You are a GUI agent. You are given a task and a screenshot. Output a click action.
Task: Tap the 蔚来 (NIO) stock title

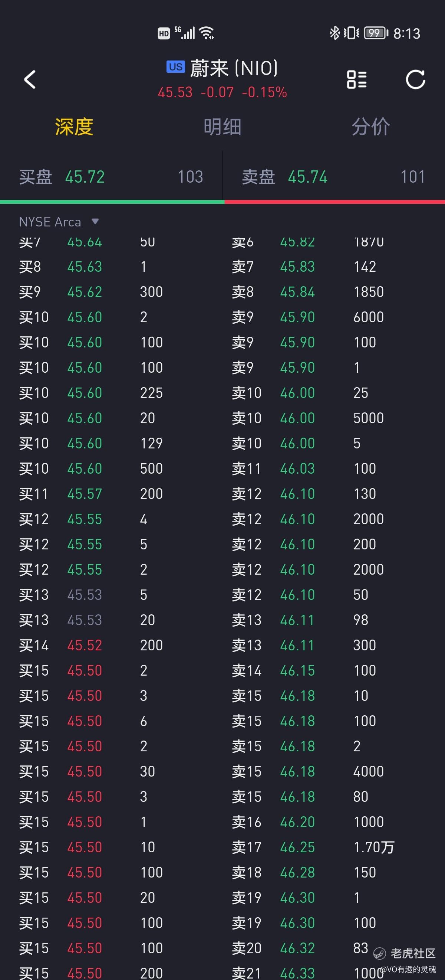click(x=233, y=68)
